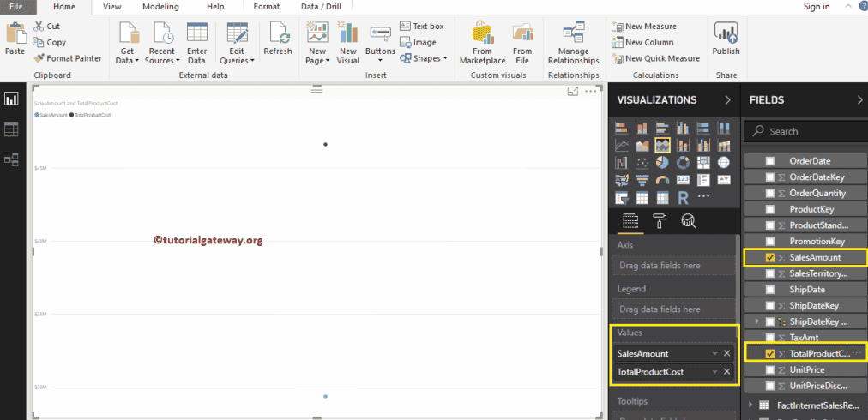This screenshot has height=420, width=868.
Task: Select the Funnel visual
Action: tap(642, 180)
